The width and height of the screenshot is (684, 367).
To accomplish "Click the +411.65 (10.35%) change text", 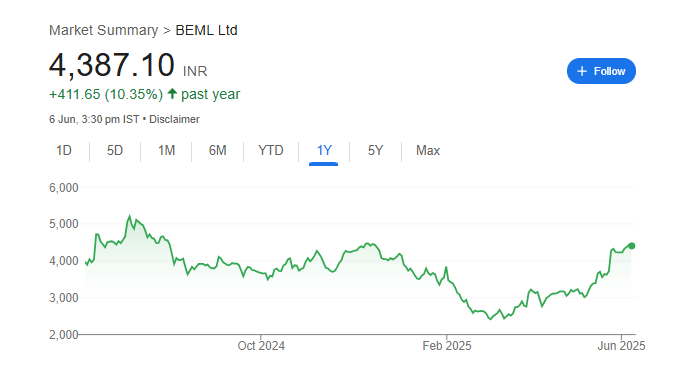I will (x=106, y=94).
